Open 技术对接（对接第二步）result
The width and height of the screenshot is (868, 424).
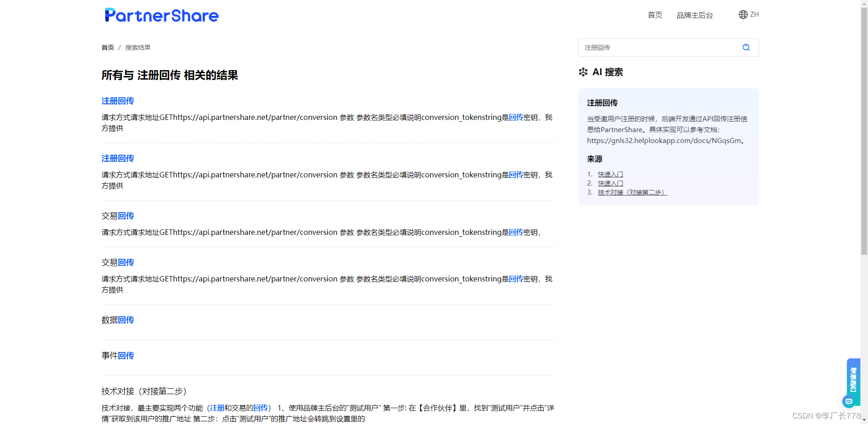click(144, 391)
